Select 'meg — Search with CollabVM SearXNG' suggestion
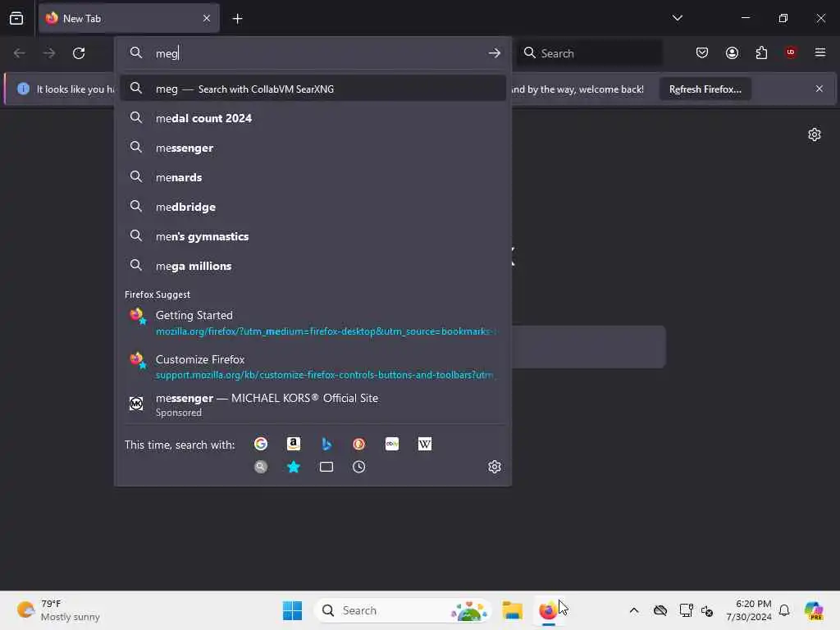Image resolution: width=840 pixels, height=630 pixels. (x=313, y=89)
